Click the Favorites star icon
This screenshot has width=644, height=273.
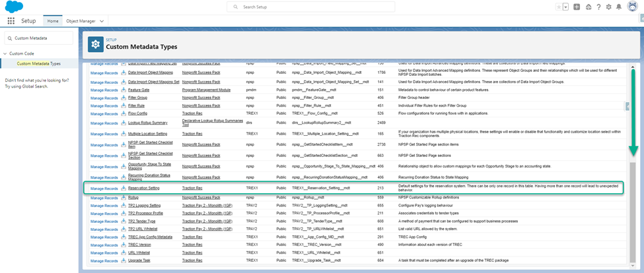[559, 7]
